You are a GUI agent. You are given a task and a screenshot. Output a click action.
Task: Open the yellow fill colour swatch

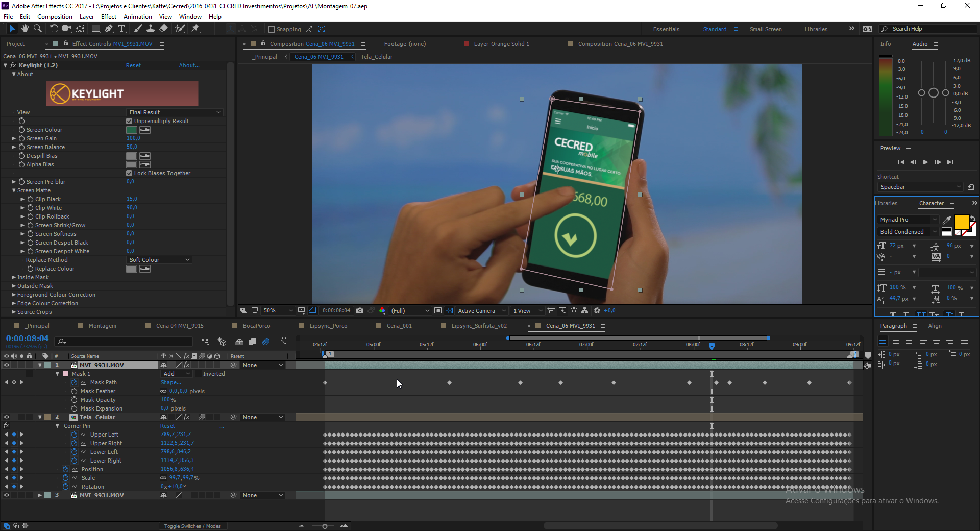tap(962, 222)
